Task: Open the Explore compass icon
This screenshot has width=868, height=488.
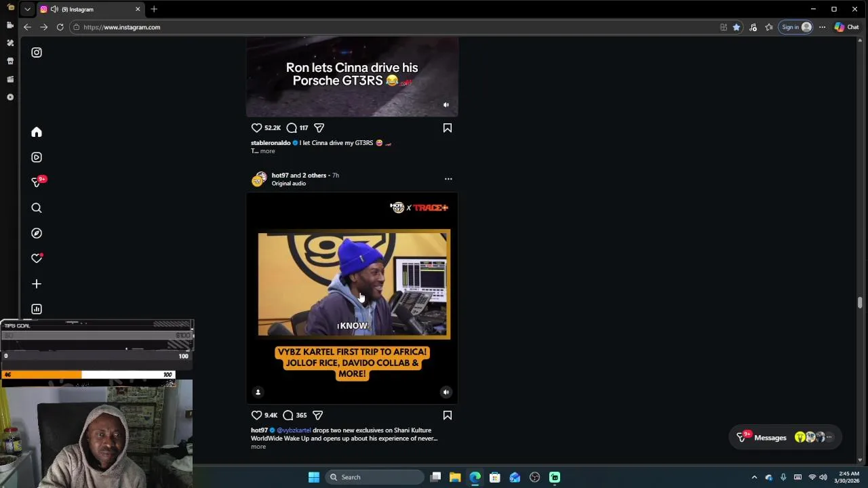Action: [x=37, y=233]
